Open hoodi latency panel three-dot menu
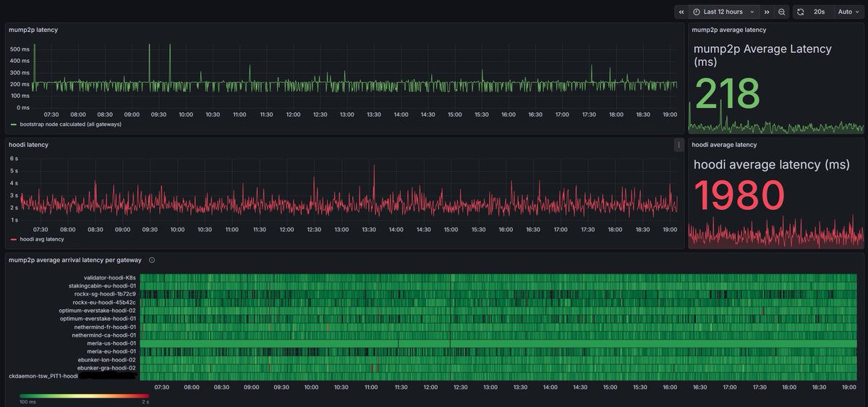 (678, 145)
